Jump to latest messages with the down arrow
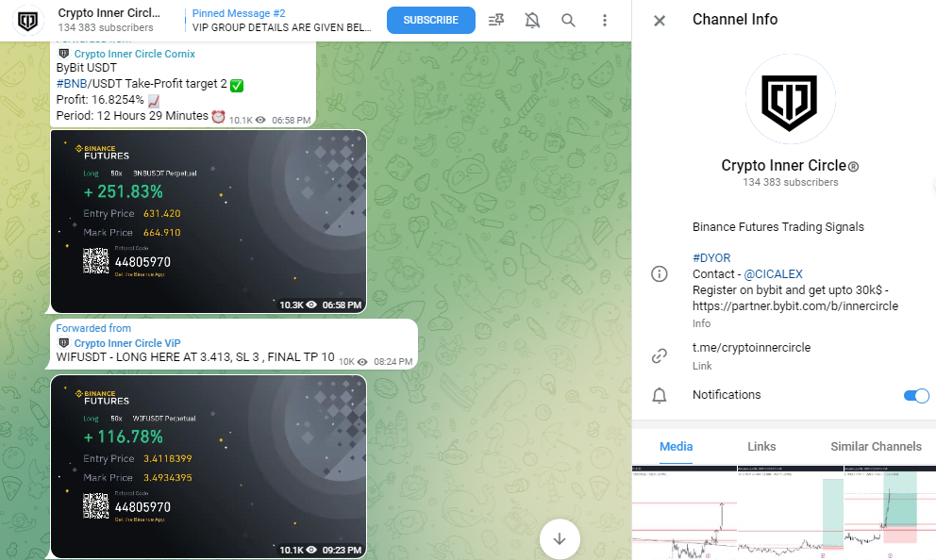The width and height of the screenshot is (936, 560). pos(560,539)
